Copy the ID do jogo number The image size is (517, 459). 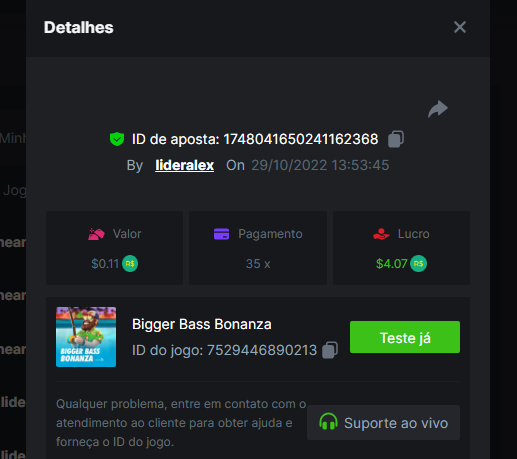(330, 350)
